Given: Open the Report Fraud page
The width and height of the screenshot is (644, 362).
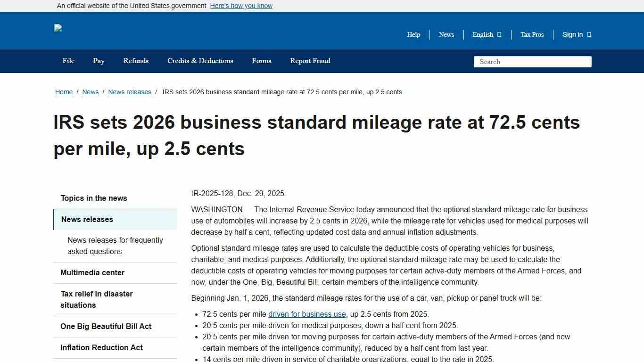Looking at the screenshot, I should tap(310, 61).
